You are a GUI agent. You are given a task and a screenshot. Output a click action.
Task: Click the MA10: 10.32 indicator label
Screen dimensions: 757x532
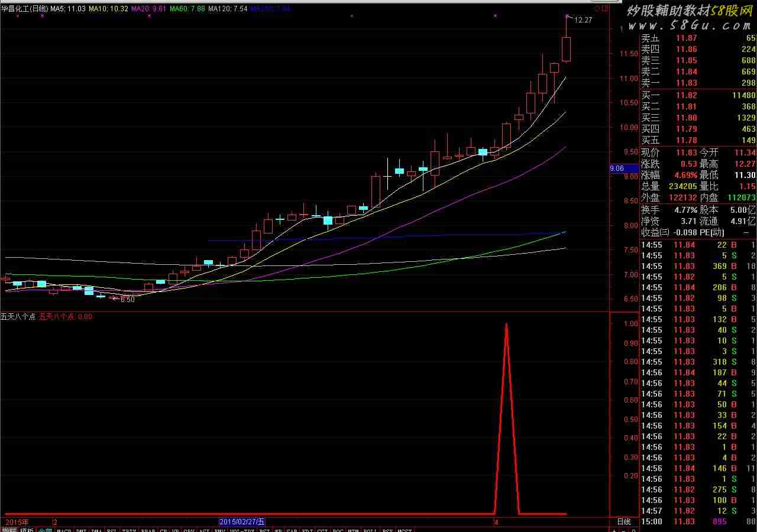tap(109, 9)
